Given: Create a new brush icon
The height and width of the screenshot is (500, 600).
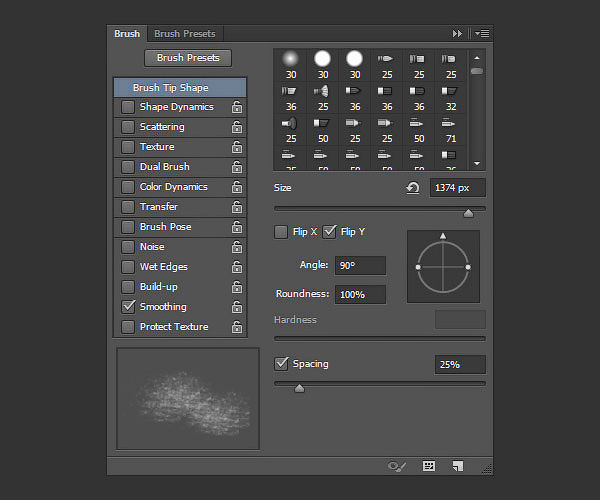Looking at the screenshot, I should tap(458, 466).
